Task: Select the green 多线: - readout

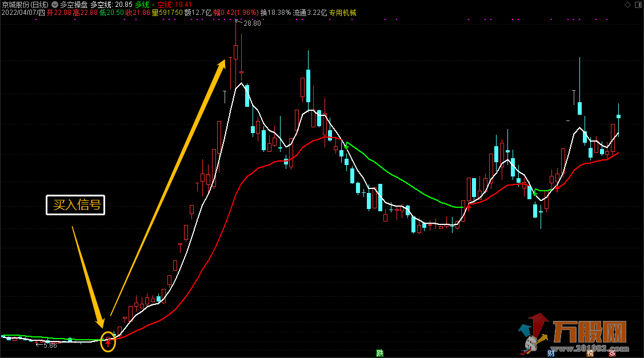Action: (145, 5)
